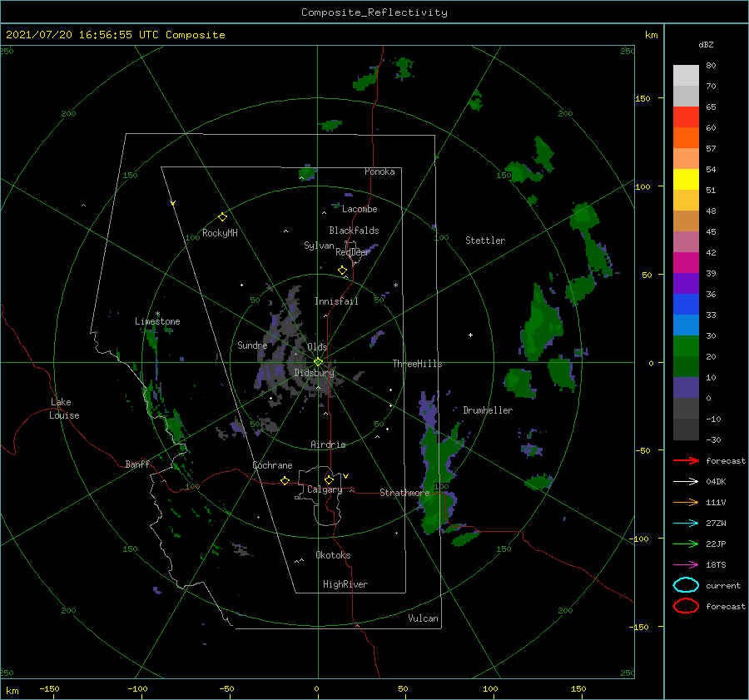Click the white 04DK arrow icon
The image size is (749, 700).
point(686,481)
